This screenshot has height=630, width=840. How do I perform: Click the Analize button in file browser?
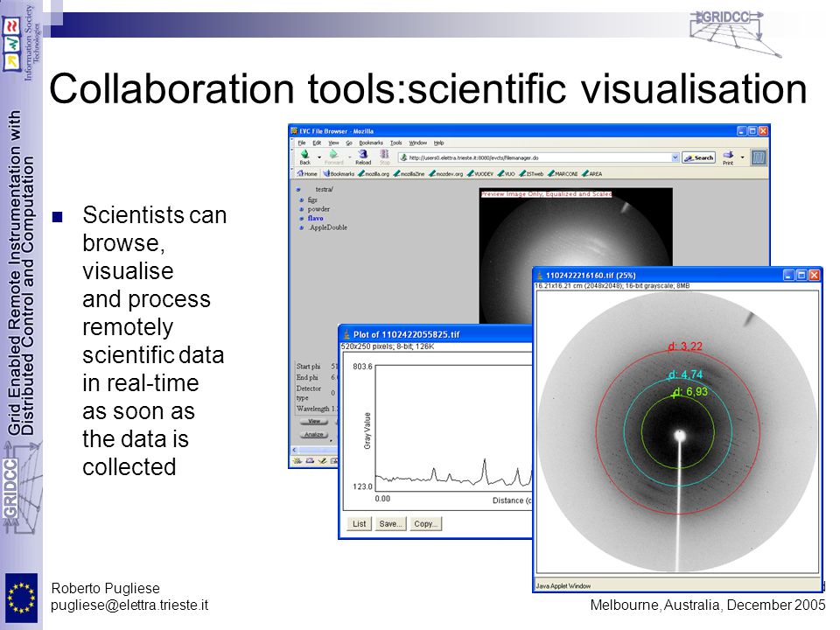pos(314,434)
